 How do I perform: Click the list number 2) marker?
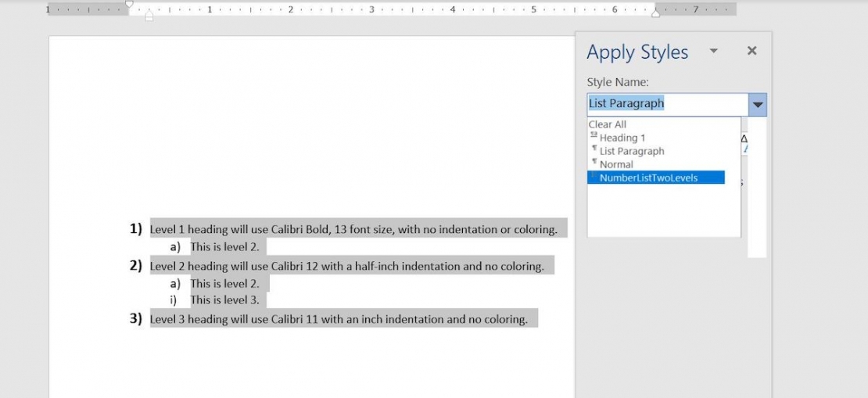pyautogui.click(x=136, y=266)
